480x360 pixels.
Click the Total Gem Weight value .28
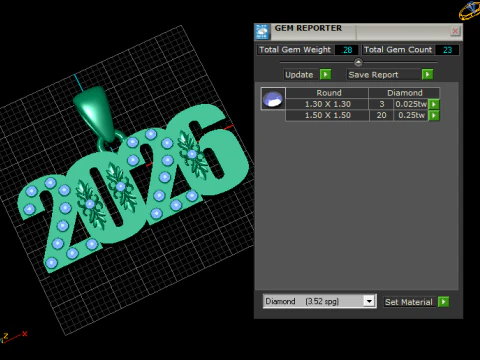[x=347, y=50]
